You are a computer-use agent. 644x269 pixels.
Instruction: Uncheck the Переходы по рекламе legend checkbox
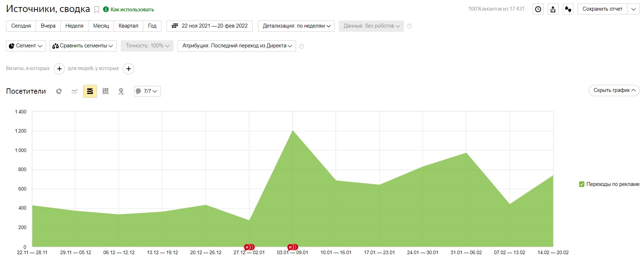pyautogui.click(x=582, y=184)
